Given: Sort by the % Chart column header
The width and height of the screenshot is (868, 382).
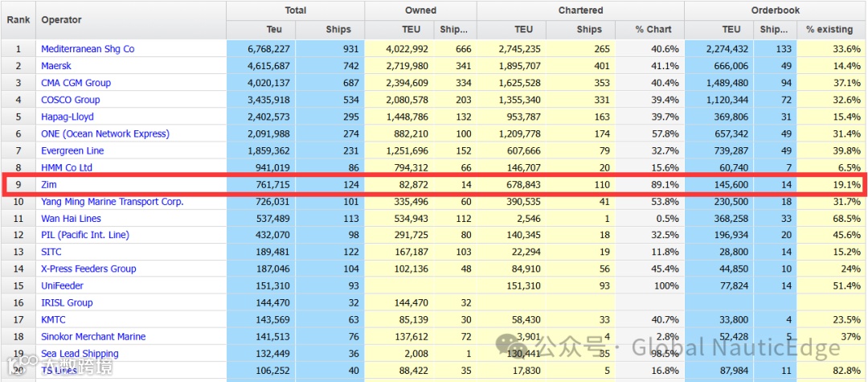Looking at the screenshot, I should pyautogui.click(x=650, y=29).
